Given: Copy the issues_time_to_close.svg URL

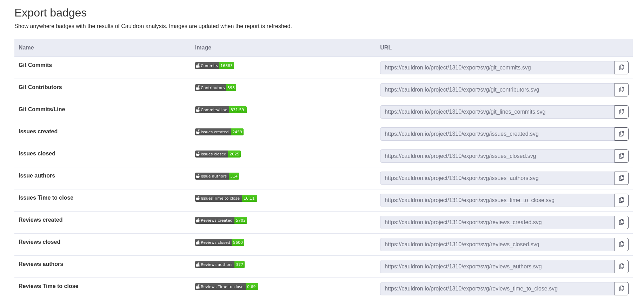Looking at the screenshot, I should point(621,200).
